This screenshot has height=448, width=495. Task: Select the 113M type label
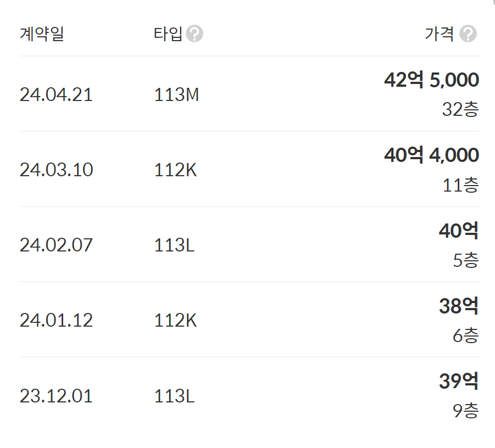pyautogui.click(x=177, y=94)
